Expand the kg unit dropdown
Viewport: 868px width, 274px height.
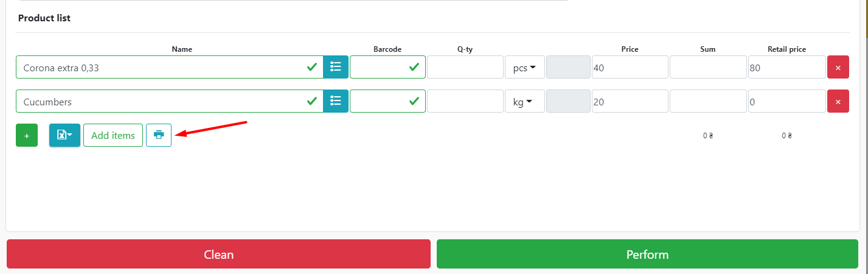524,101
